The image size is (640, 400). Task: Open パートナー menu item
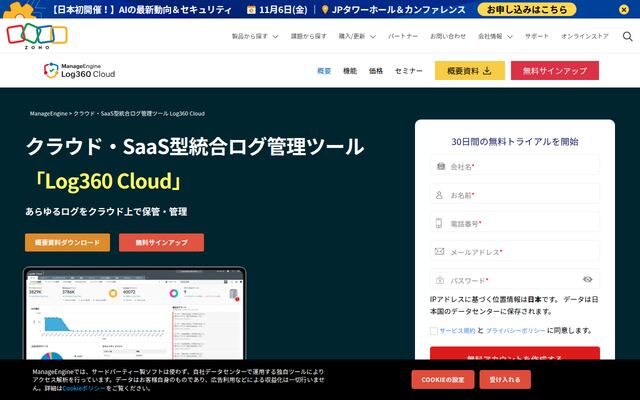pos(403,36)
